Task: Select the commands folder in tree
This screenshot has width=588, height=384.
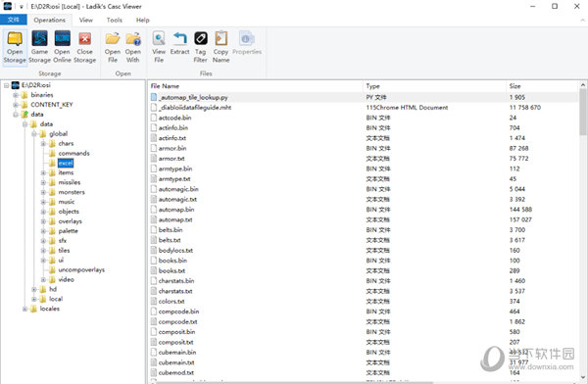Action: 73,154
